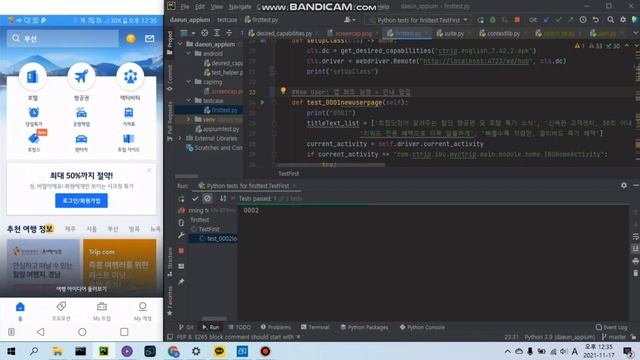This screenshot has width=640, height=360.
Task: Tap the alarm clock deals icon in phone app
Action: (x=33, y=113)
